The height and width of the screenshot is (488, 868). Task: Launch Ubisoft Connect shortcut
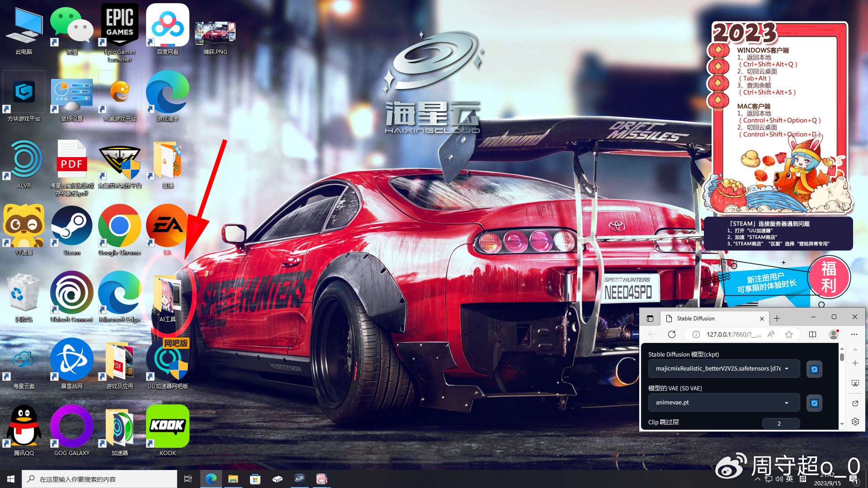(72, 297)
